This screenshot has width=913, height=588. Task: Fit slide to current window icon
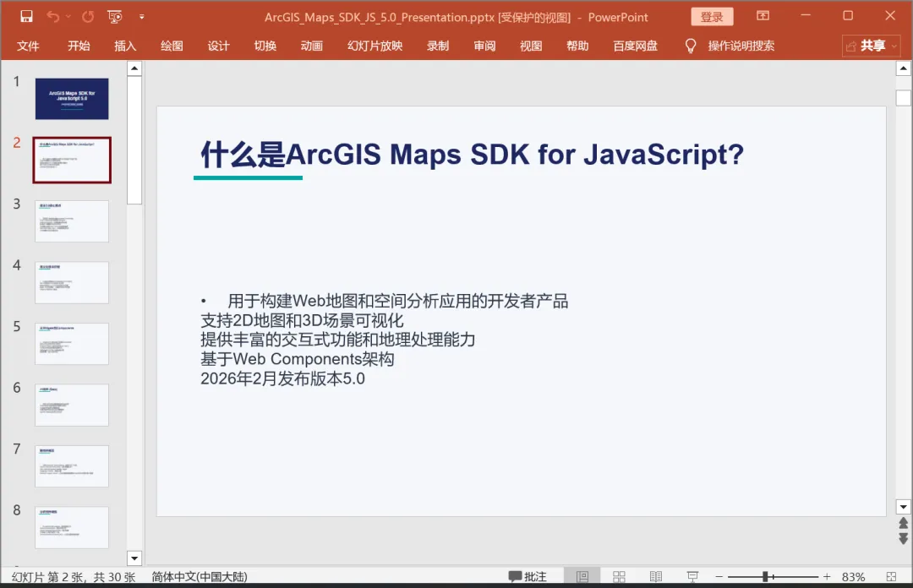click(892, 576)
